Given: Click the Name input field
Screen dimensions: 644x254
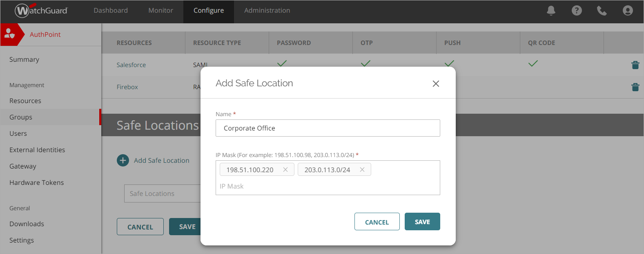Looking at the screenshot, I should (x=328, y=128).
